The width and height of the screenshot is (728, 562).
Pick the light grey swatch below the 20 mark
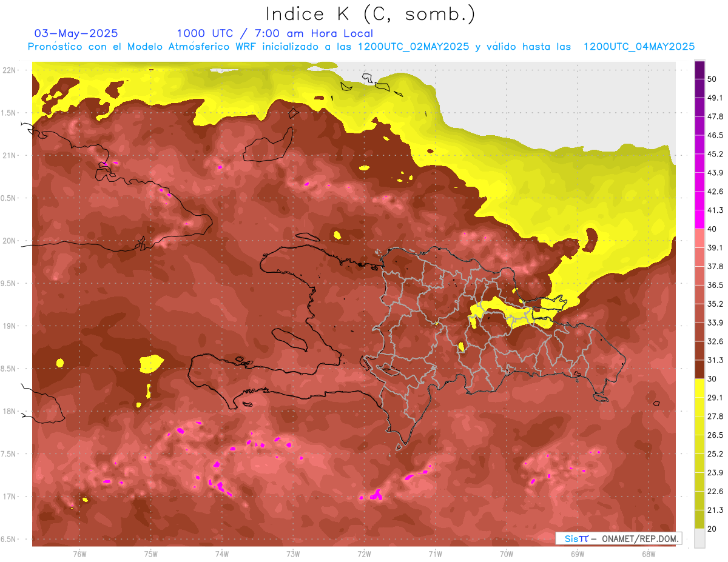coord(699,538)
